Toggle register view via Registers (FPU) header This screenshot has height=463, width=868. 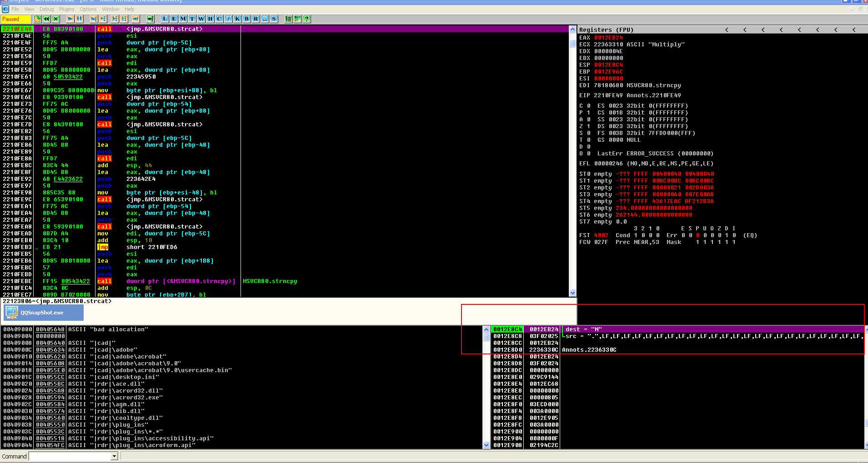click(x=606, y=30)
